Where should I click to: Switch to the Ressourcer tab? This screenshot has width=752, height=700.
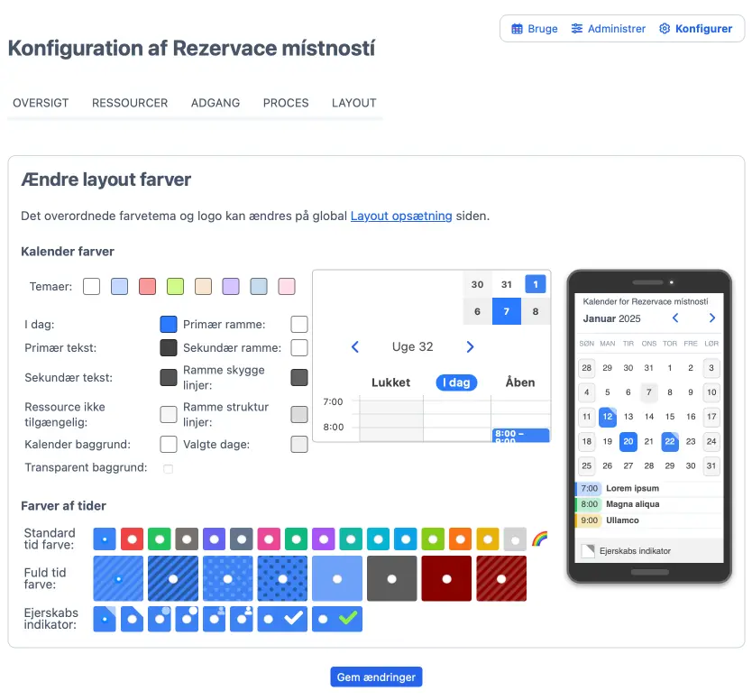pyautogui.click(x=130, y=103)
